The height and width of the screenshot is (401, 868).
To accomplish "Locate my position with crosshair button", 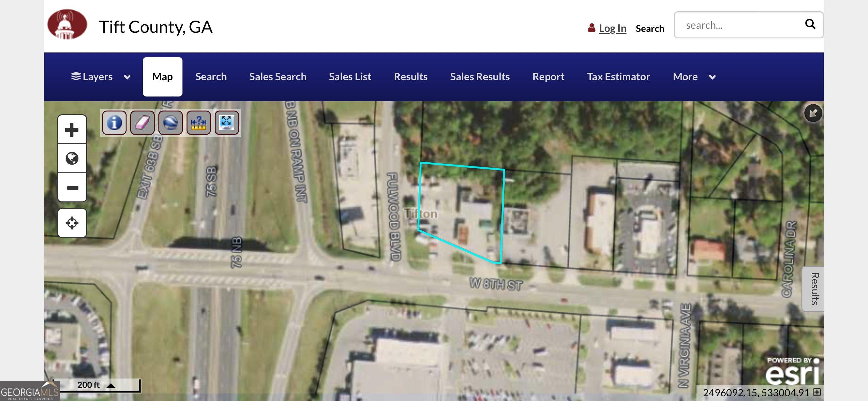I will click(72, 223).
